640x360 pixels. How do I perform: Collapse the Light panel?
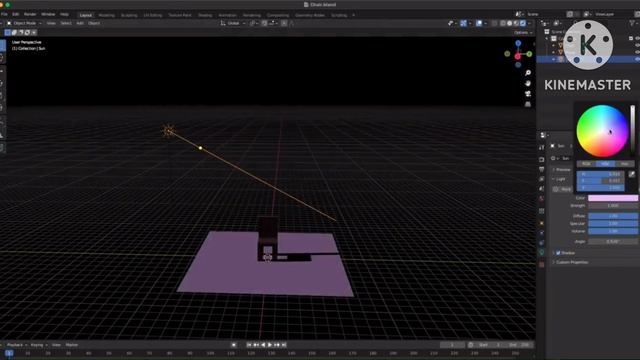pos(560,179)
